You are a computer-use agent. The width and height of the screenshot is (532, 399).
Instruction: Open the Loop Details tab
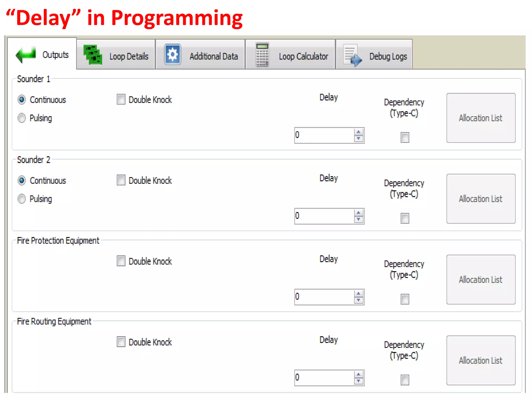[x=116, y=55]
